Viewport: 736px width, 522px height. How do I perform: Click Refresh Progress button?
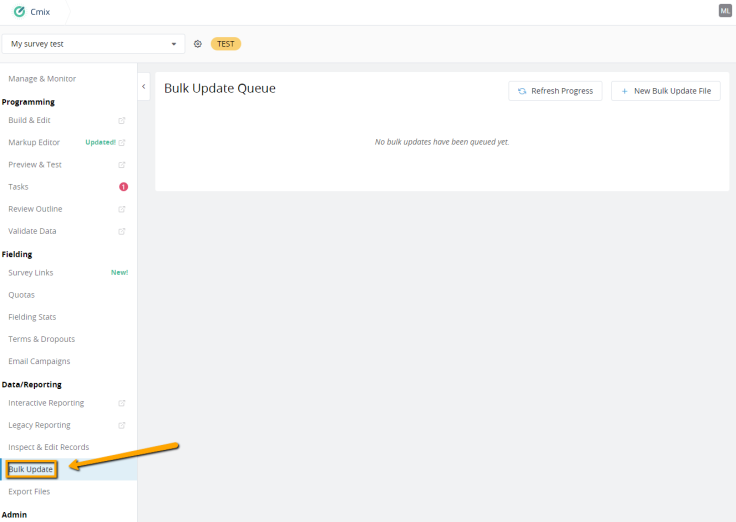pos(555,91)
